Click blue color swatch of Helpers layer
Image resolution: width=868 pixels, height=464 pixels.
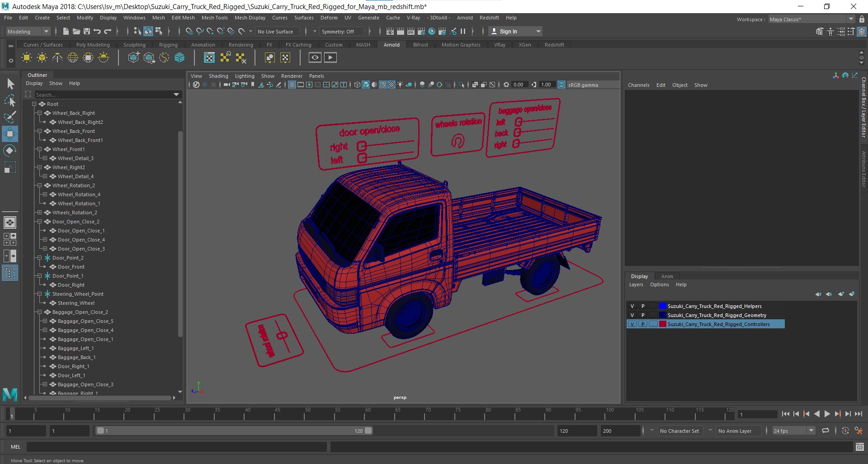[663, 306]
